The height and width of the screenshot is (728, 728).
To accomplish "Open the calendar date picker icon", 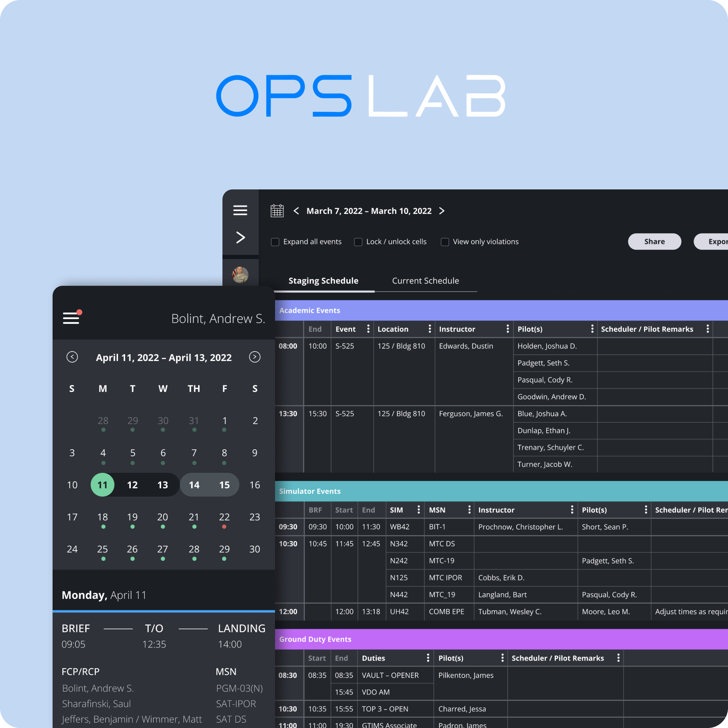I will click(x=277, y=210).
